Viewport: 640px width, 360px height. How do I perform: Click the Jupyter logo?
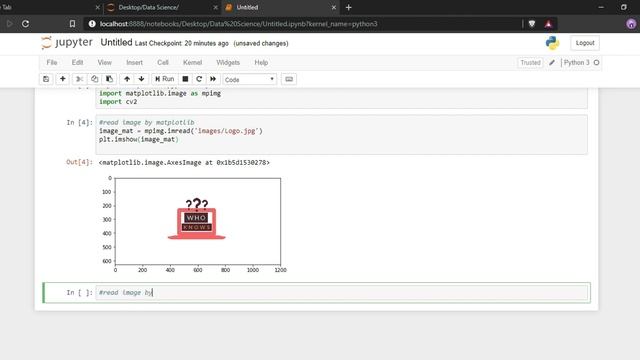67,42
